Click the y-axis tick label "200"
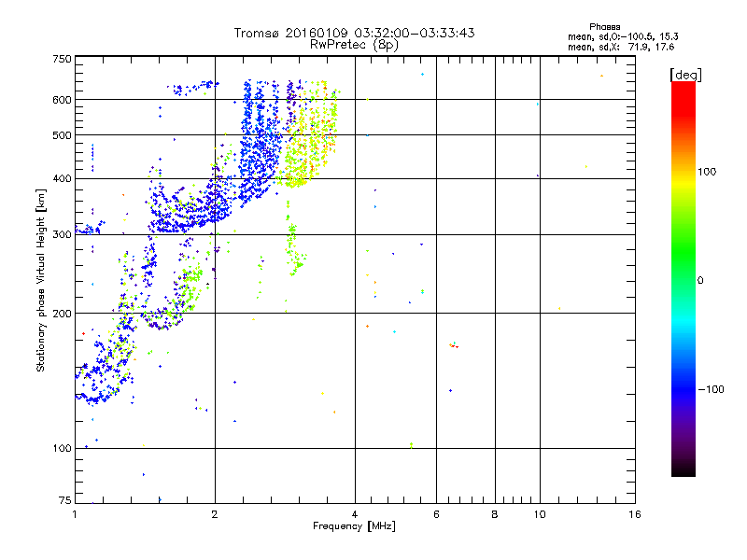Image resolution: width=747 pixels, height=560 pixels. tap(62, 314)
